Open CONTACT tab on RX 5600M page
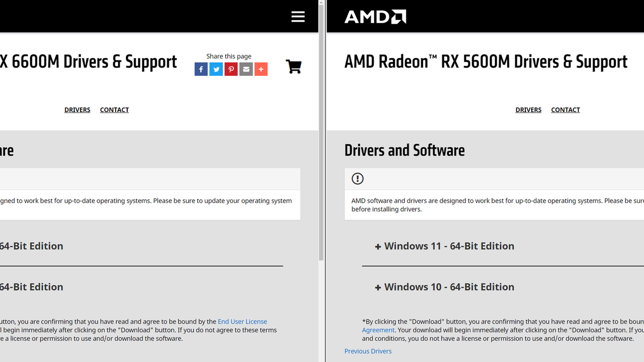 click(x=565, y=110)
